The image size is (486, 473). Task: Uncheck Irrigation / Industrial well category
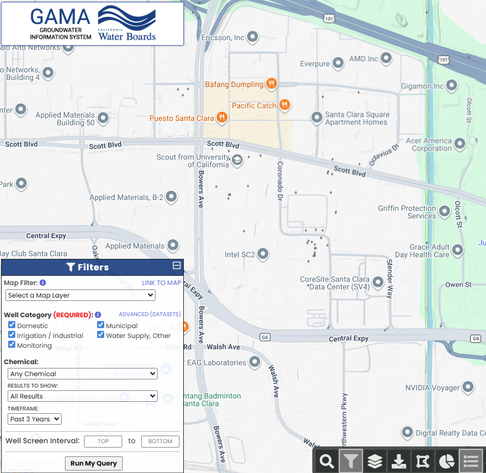pos(12,334)
